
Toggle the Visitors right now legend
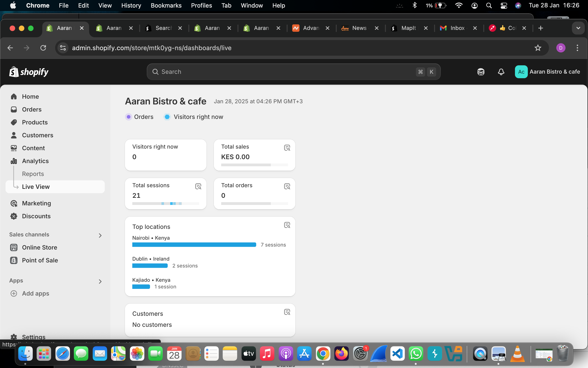coord(193,117)
